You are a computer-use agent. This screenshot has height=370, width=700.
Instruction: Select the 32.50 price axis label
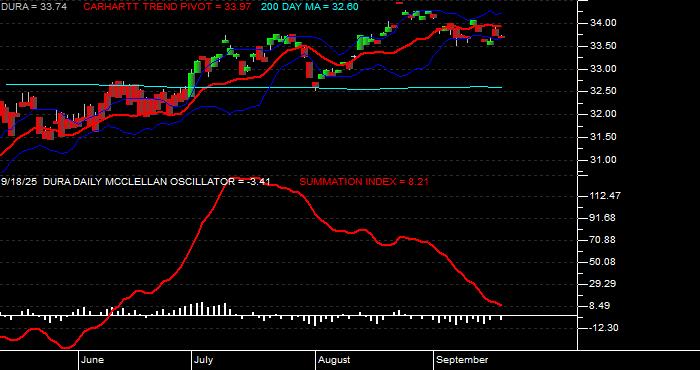(x=604, y=91)
